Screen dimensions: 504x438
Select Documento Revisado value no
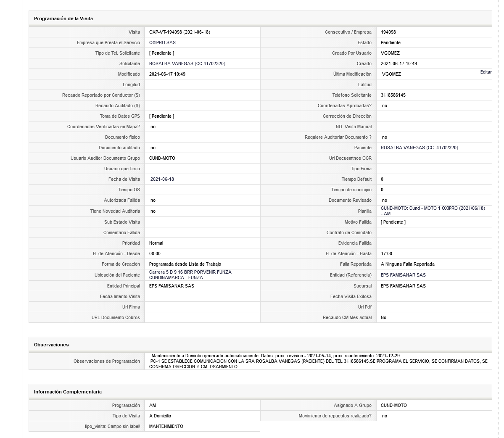pos(385,200)
